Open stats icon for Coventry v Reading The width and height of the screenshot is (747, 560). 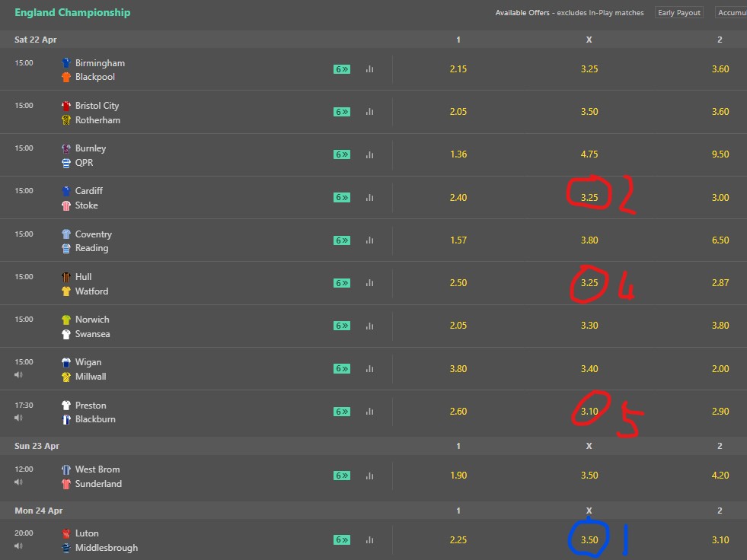pyautogui.click(x=369, y=240)
